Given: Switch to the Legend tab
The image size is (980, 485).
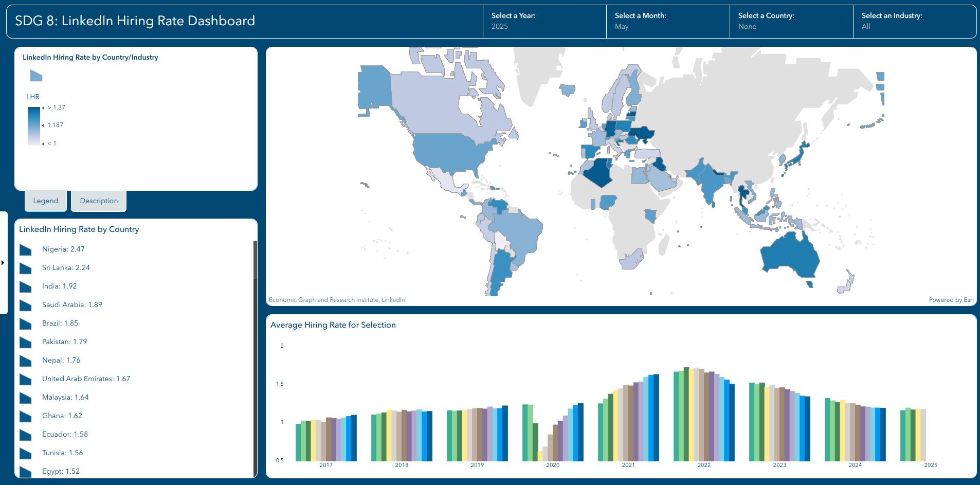Looking at the screenshot, I should pos(46,201).
